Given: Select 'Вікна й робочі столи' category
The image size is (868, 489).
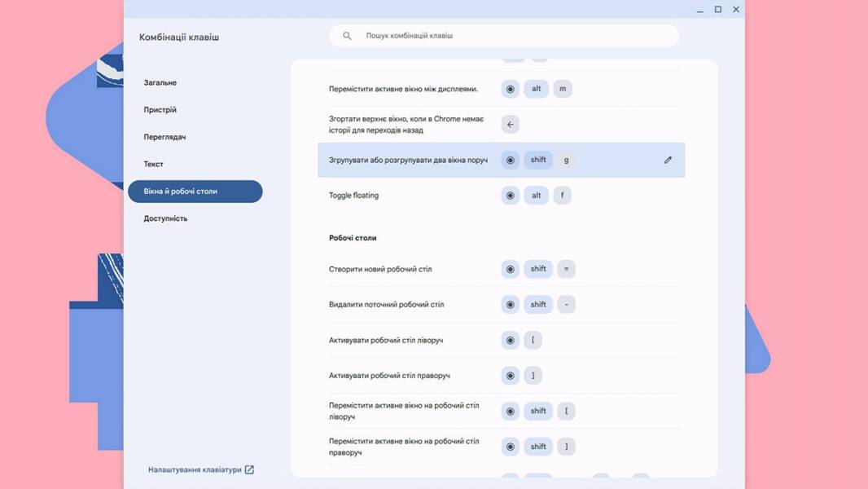Looking at the screenshot, I should (x=195, y=191).
